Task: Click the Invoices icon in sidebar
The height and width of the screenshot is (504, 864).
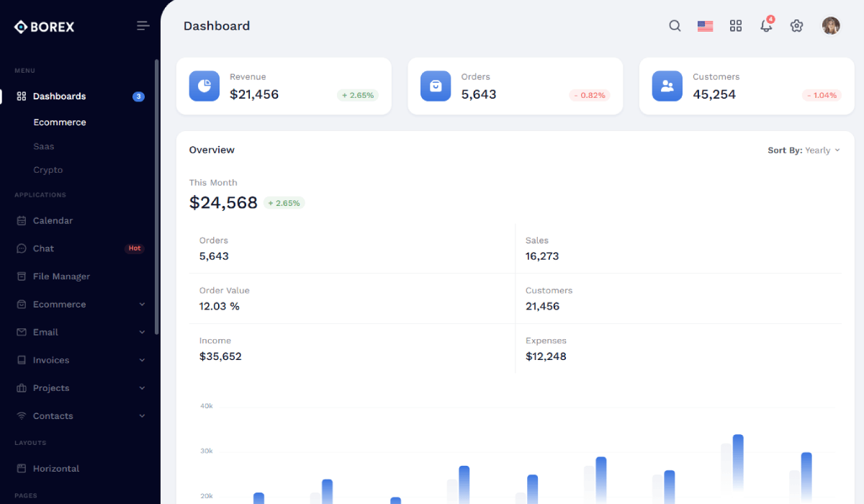Action: point(22,360)
